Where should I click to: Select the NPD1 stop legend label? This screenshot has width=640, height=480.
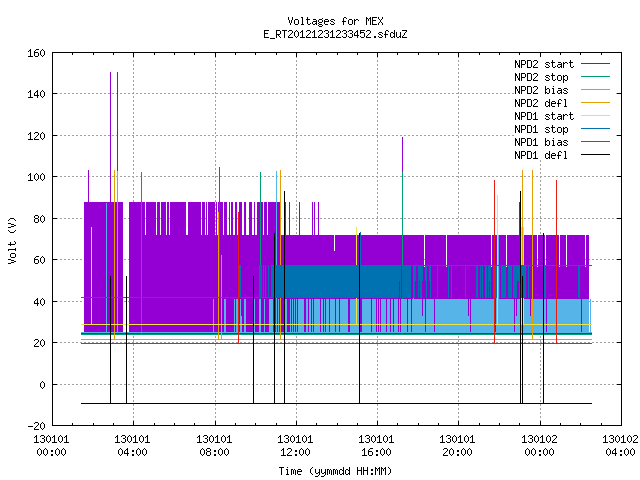541,129
